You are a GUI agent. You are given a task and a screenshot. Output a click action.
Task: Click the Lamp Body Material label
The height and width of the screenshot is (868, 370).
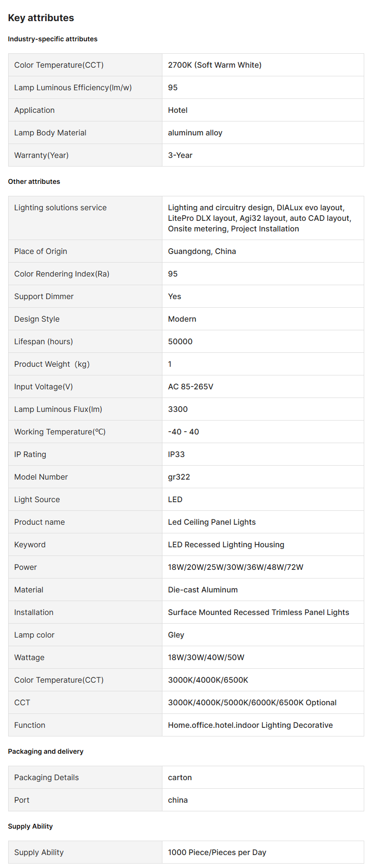pyautogui.click(x=50, y=133)
